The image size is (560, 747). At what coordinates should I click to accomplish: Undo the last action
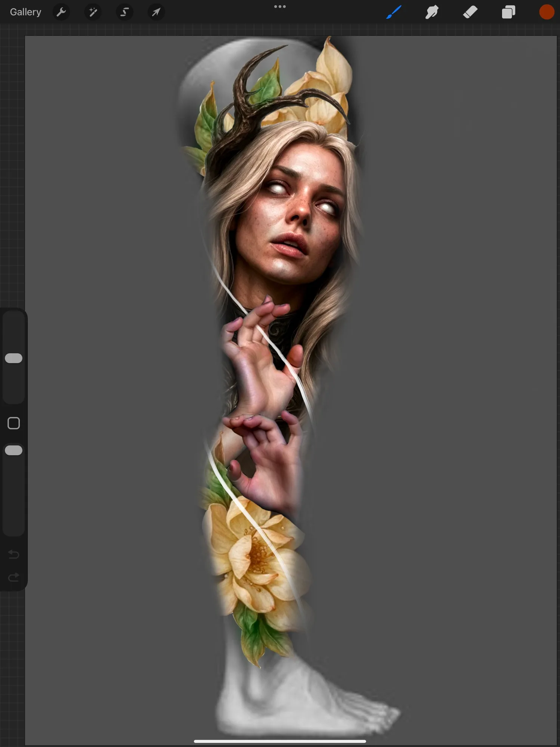14,554
